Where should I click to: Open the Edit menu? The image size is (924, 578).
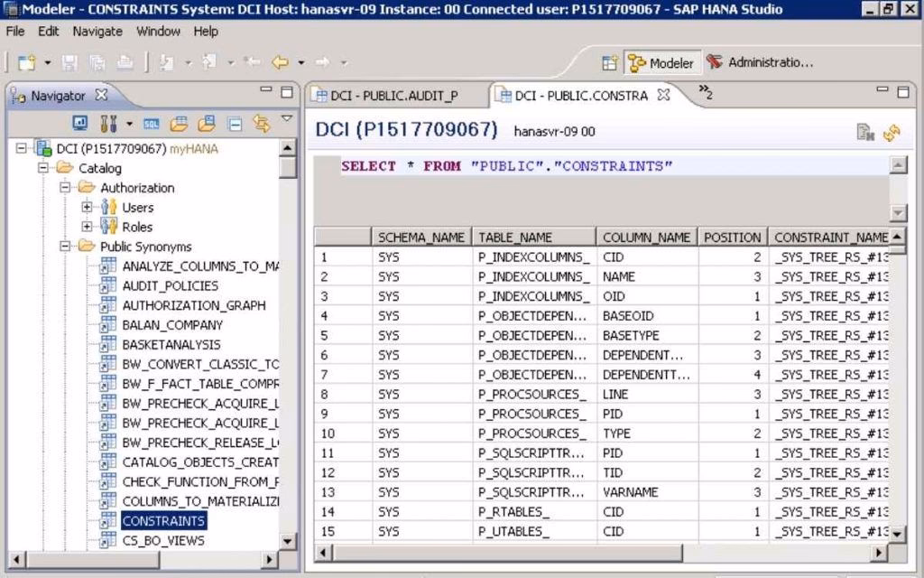[x=49, y=32]
